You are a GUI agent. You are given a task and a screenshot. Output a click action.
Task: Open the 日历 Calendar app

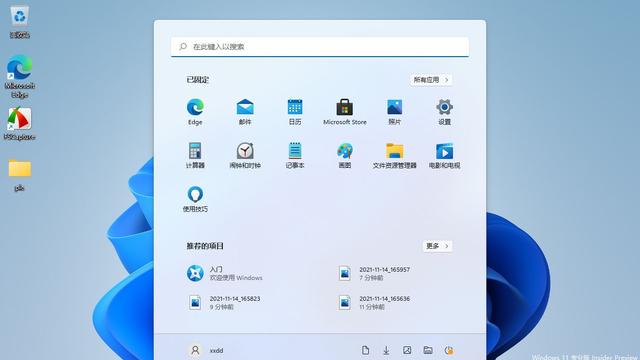(x=295, y=111)
